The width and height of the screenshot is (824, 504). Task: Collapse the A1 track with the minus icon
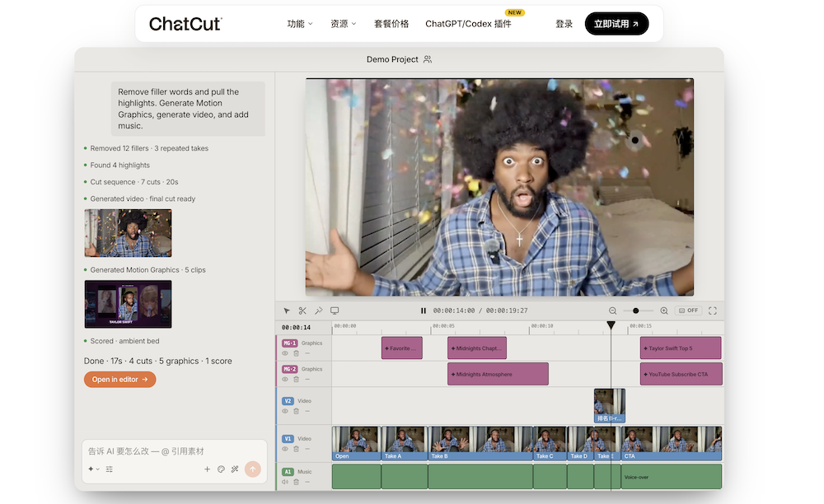[307, 482]
